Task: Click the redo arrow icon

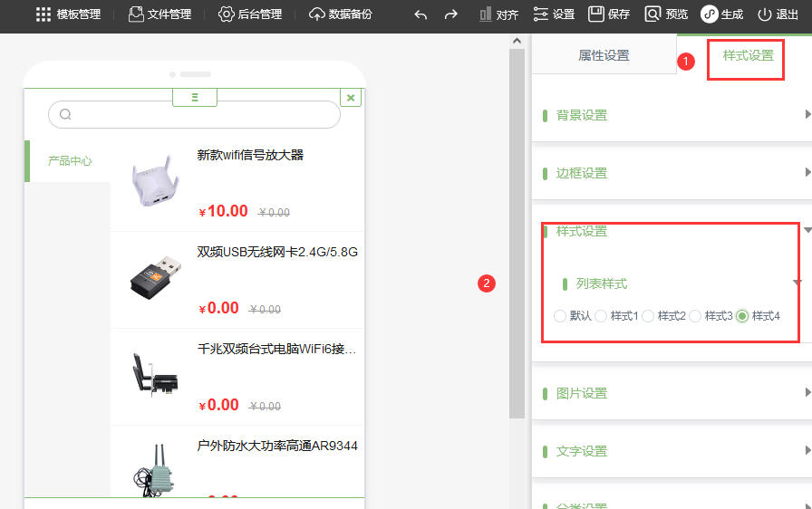Action: point(451,14)
